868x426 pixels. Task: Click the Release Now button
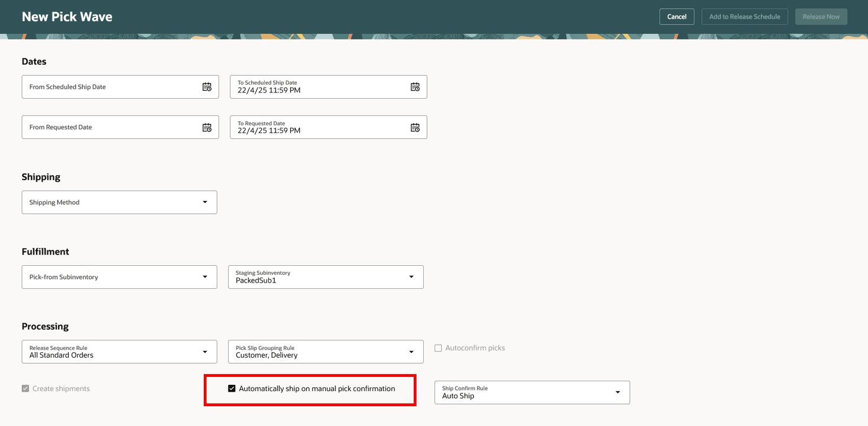[x=821, y=17]
